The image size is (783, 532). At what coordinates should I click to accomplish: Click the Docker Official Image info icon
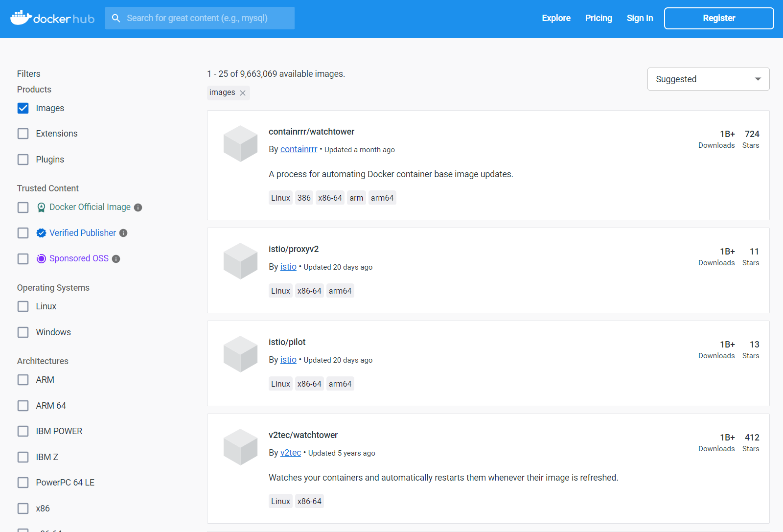[138, 208]
